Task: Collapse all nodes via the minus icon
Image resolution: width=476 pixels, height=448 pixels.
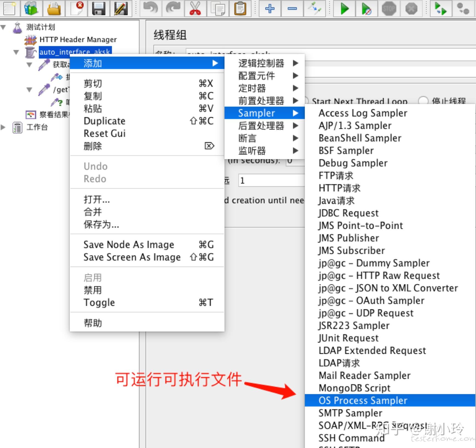Action: click(x=292, y=9)
